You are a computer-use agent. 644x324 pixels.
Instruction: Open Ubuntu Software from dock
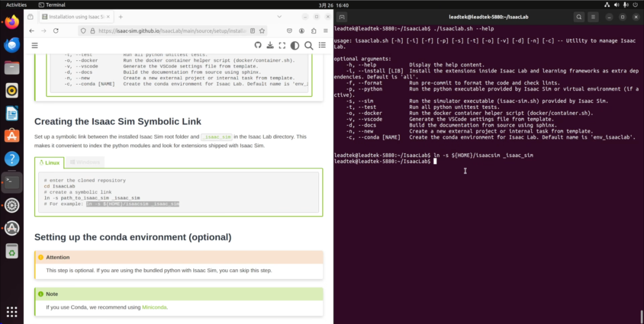pos(12,135)
